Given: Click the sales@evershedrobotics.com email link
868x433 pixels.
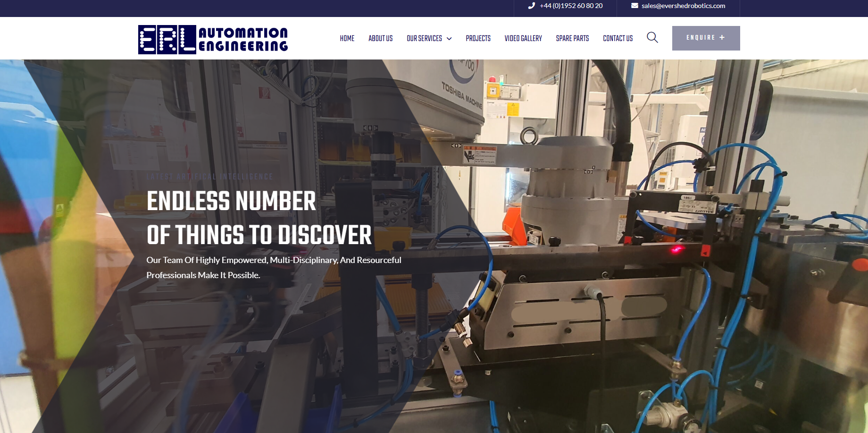Looking at the screenshot, I should pyautogui.click(x=683, y=6).
